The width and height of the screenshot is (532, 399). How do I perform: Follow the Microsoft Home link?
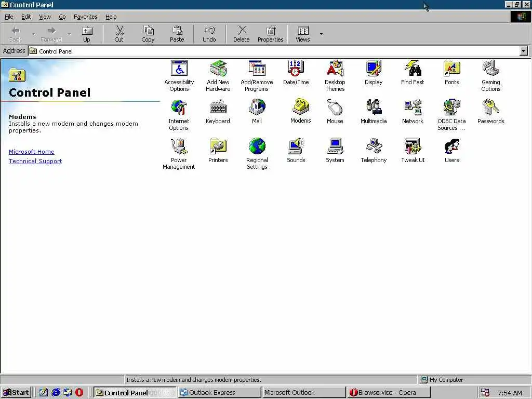tap(32, 152)
